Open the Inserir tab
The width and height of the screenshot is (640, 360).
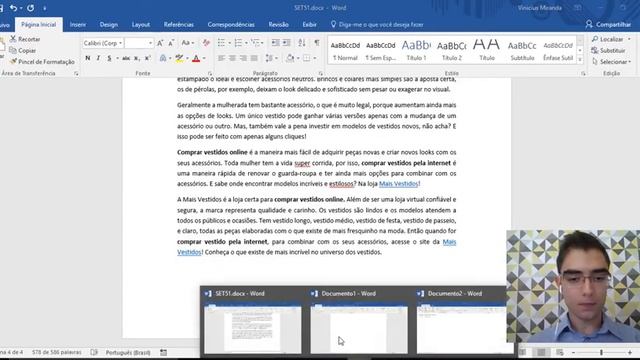coord(78,24)
